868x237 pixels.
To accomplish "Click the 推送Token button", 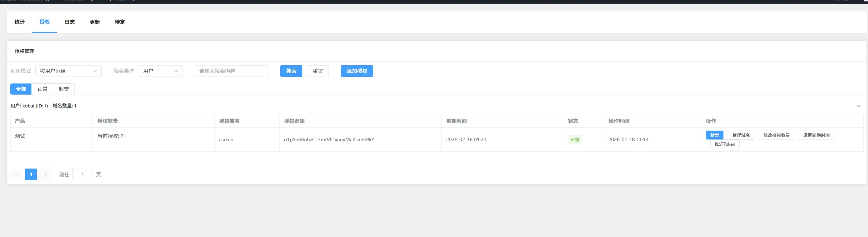I will pyautogui.click(x=725, y=144).
